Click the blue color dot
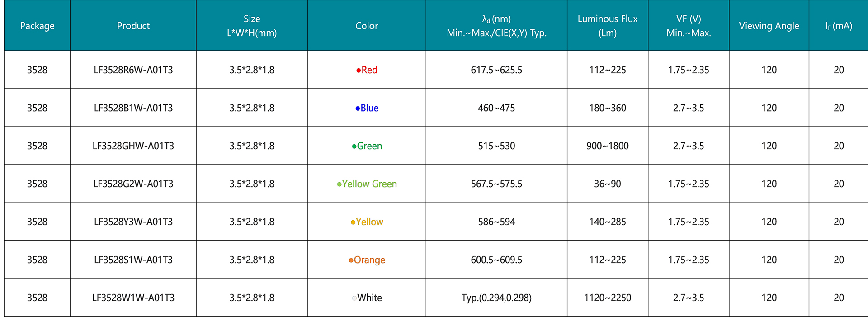 point(358,109)
